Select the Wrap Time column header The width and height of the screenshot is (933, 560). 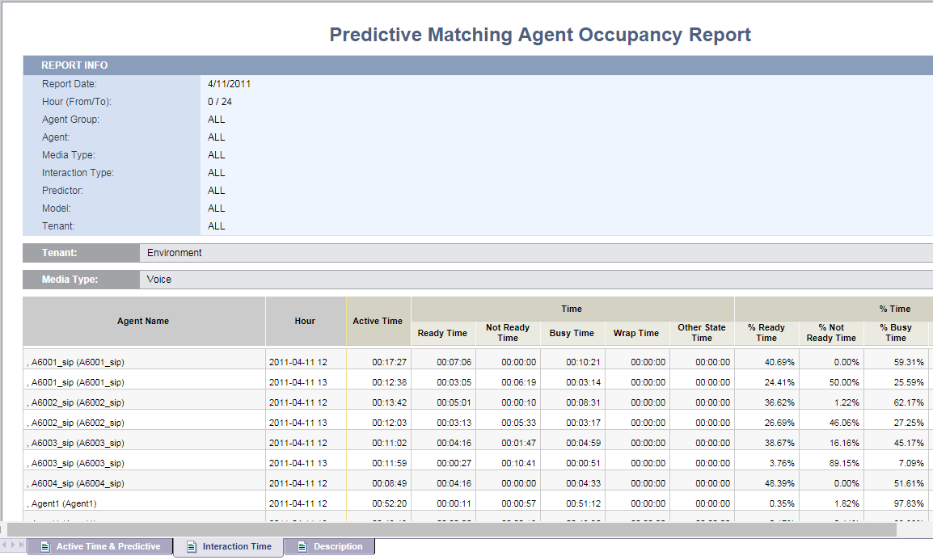click(636, 333)
